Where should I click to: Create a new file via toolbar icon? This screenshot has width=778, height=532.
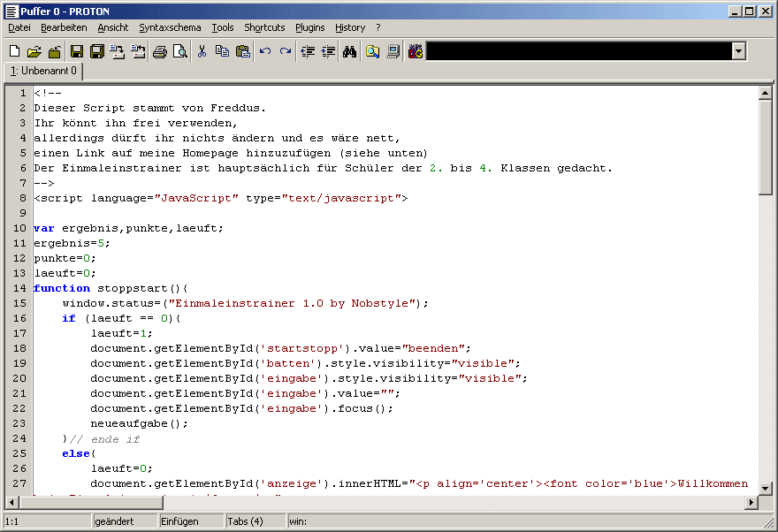[14, 52]
